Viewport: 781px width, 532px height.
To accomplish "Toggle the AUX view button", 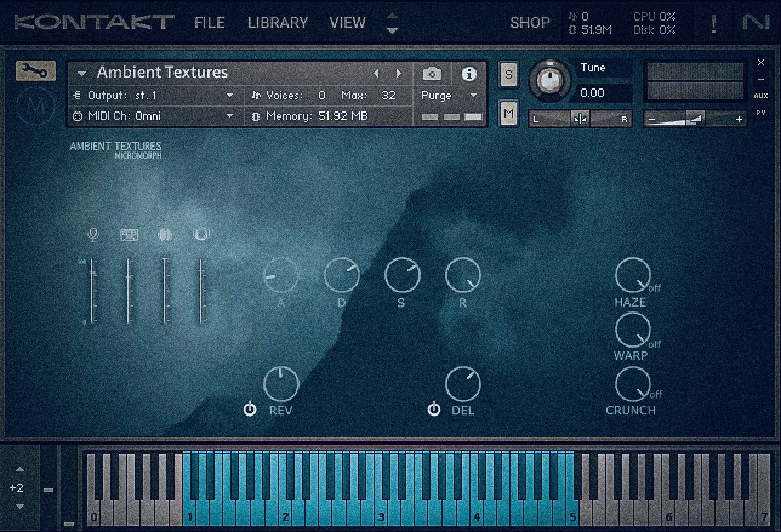I will (761, 96).
